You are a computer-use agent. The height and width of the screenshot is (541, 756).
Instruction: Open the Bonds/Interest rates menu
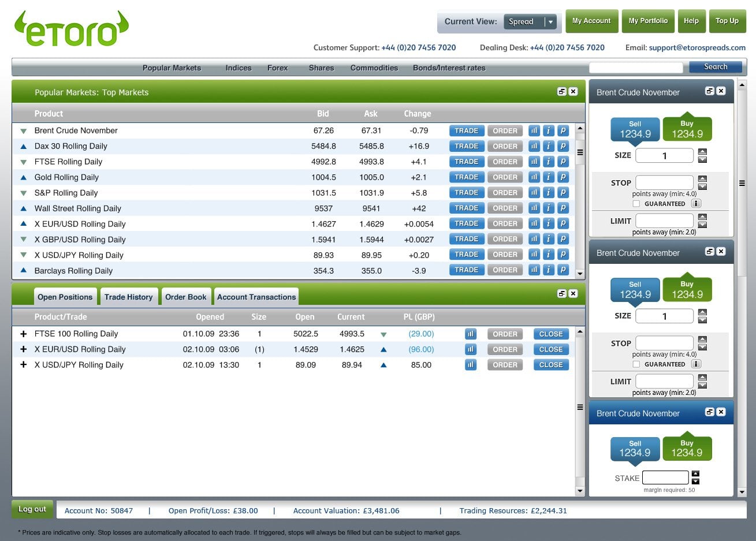[x=449, y=68]
